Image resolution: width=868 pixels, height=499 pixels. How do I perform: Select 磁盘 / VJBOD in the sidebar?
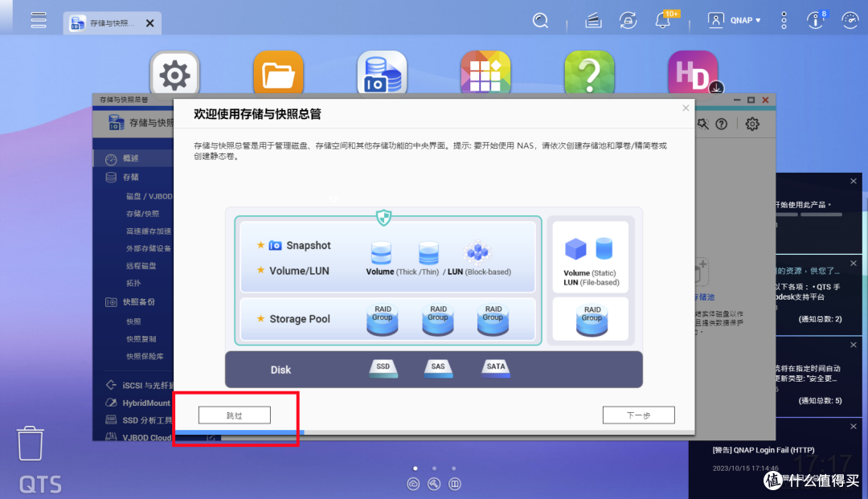coord(149,196)
